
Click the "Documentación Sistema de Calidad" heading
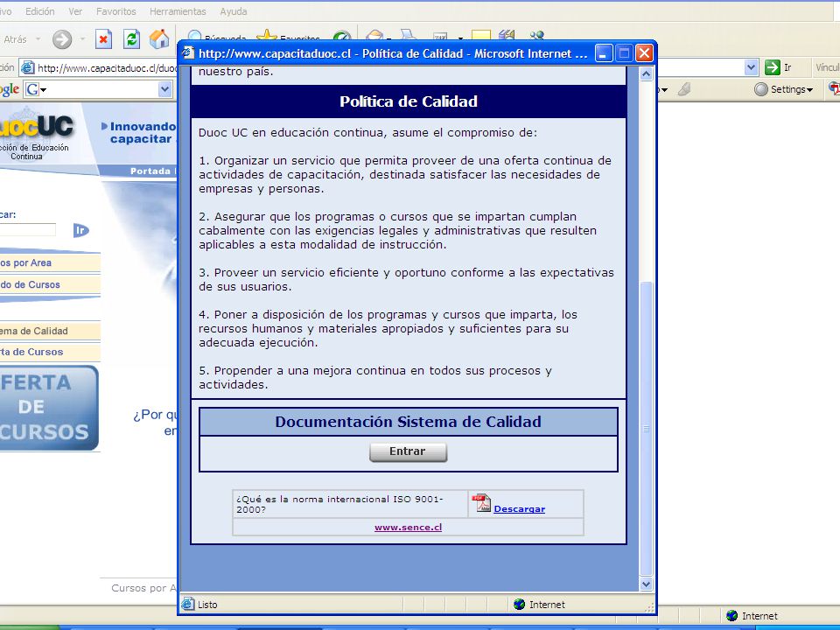[409, 422]
